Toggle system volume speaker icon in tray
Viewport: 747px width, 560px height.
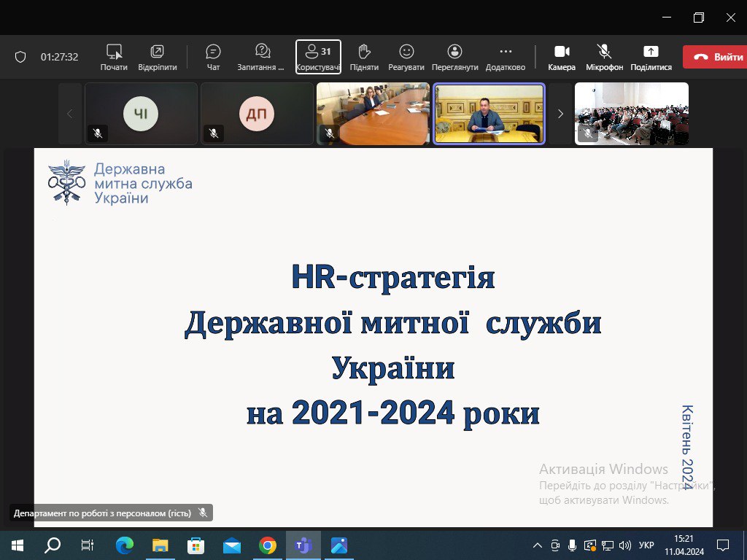tap(624, 545)
